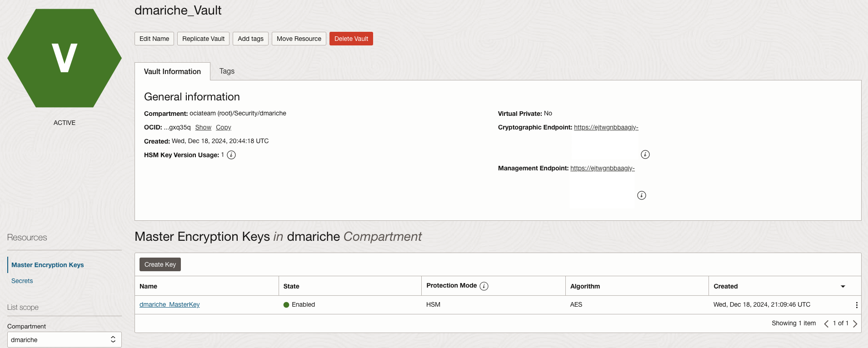Click the Management Endpoint info icon

[x=641, y=195]
